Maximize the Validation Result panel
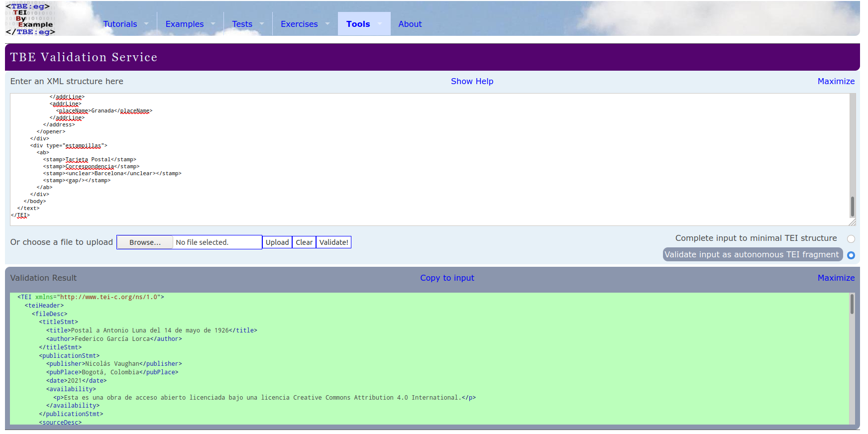868x434 pixels. pyautogui.click(x=836, y=278)
